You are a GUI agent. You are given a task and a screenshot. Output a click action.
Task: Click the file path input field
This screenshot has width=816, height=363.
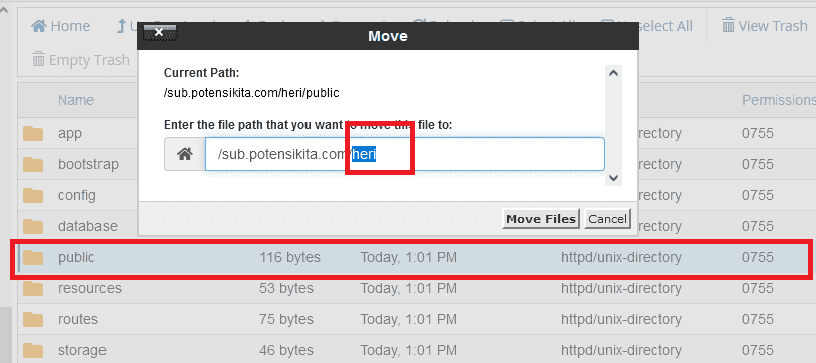click(x=404, y=154)
